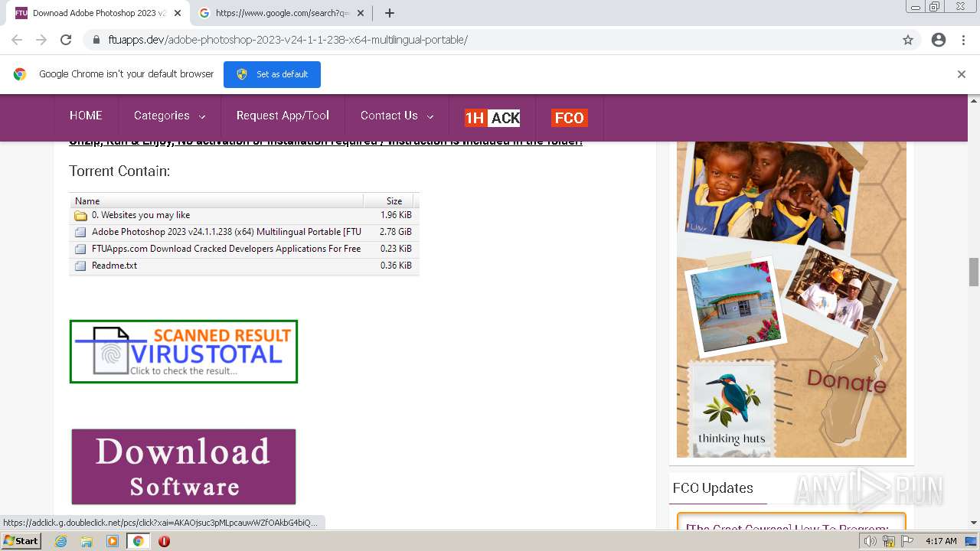Open the 1HACK logo link

(x=492, y=118)
